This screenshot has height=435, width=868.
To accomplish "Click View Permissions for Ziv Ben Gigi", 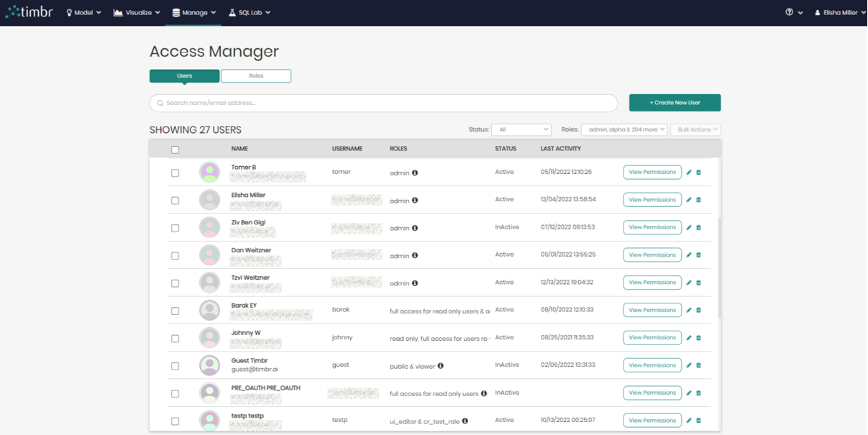I will tap(652, 227).
